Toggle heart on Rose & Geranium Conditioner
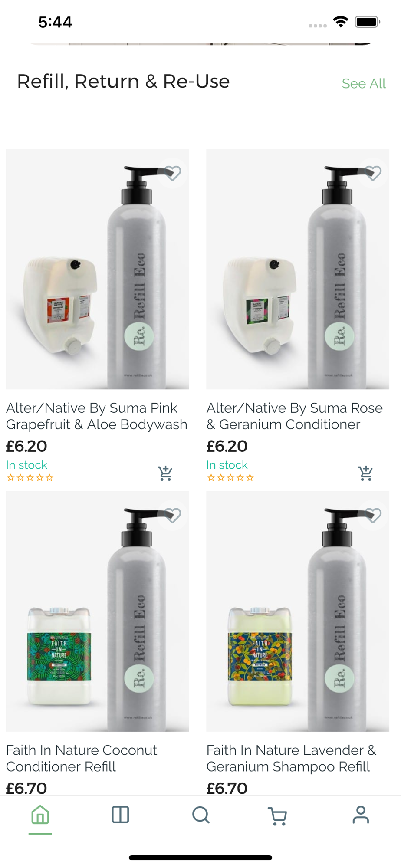Screen dimensions: 401x868 click(373, 173)
